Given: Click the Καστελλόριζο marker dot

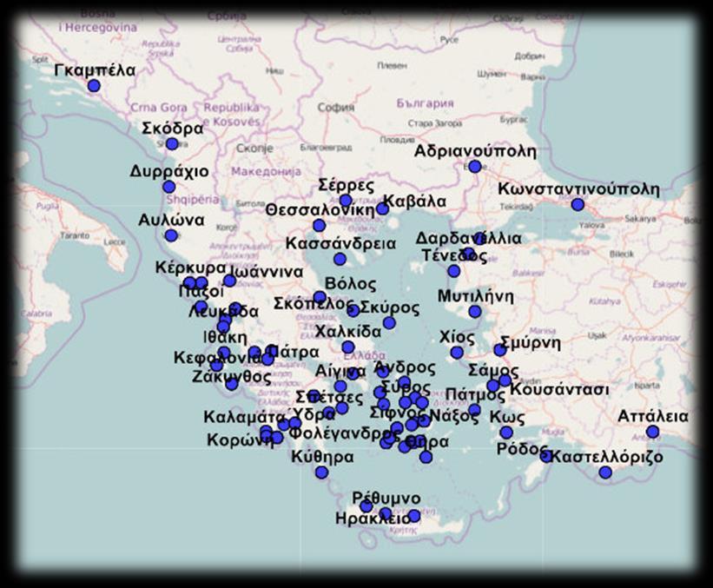Looking at the screenshot, I should pyautogui.click(x=605, y=472).
